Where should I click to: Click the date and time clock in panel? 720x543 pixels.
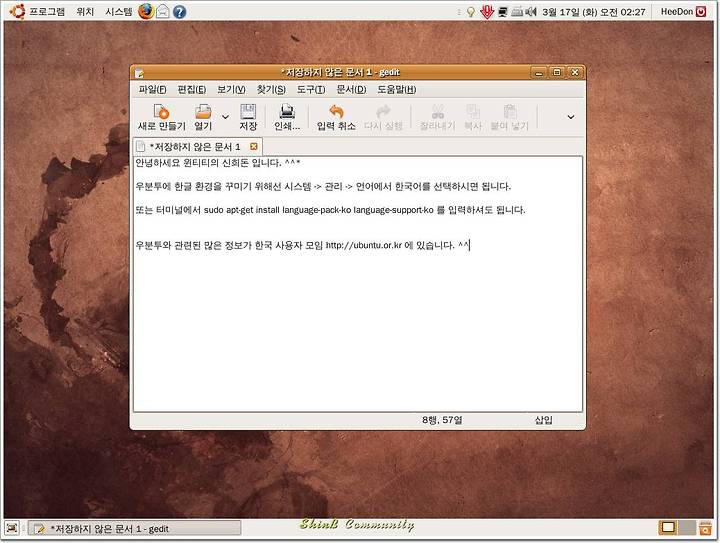[x=594, y=12]
